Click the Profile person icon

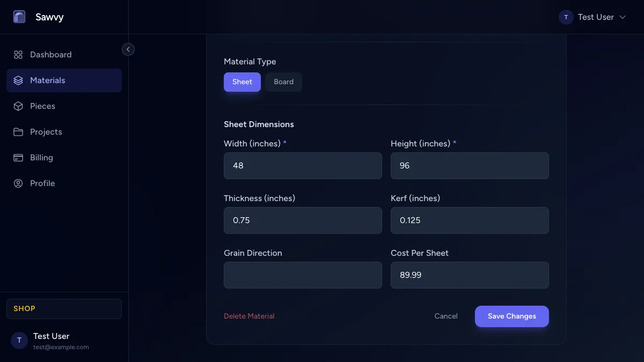[18, 183]
